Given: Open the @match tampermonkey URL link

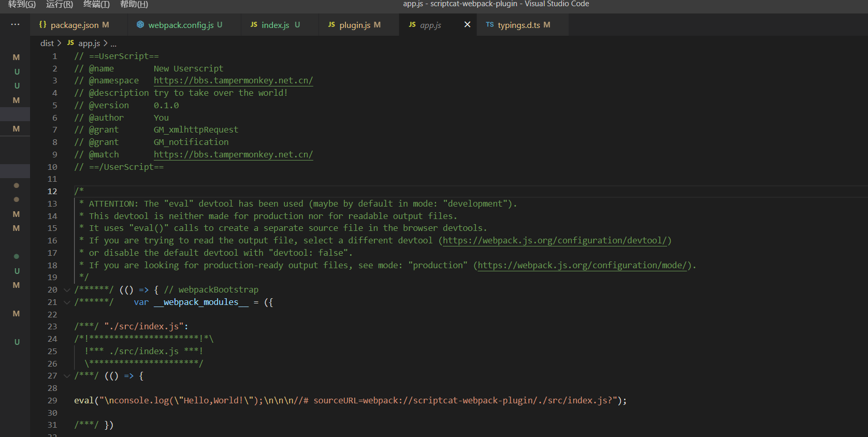Looking at the screenshot, I should [x=233, y=155].
